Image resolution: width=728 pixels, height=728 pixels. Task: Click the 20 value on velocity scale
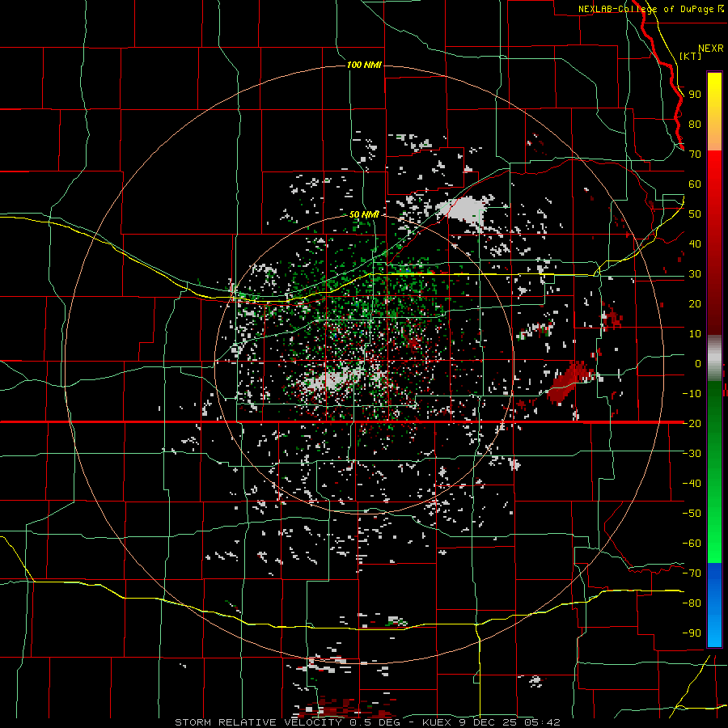click(x=695, y=303)
